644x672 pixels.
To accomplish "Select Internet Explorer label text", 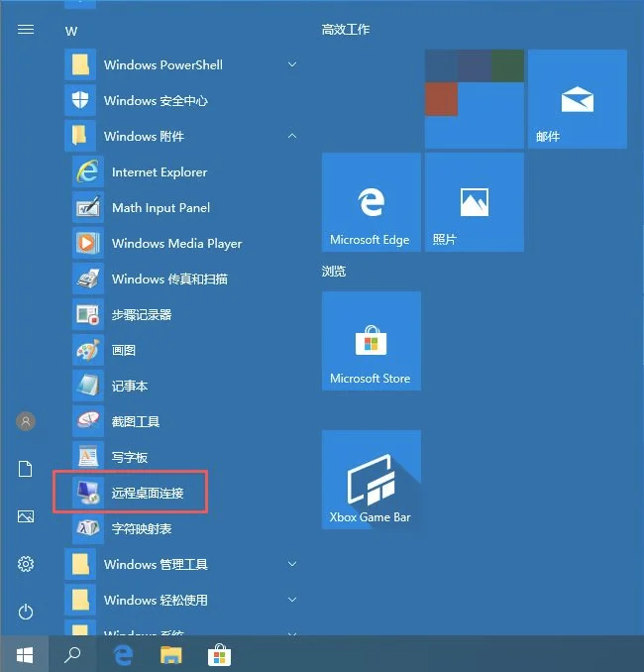I will coord(160,171).
